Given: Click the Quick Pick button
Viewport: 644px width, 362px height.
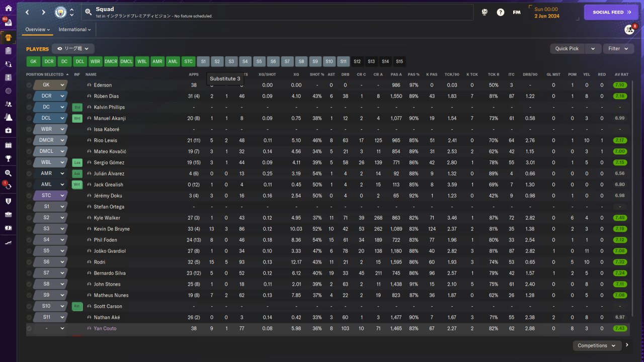Looking at the screenshot, I should 567,49.
